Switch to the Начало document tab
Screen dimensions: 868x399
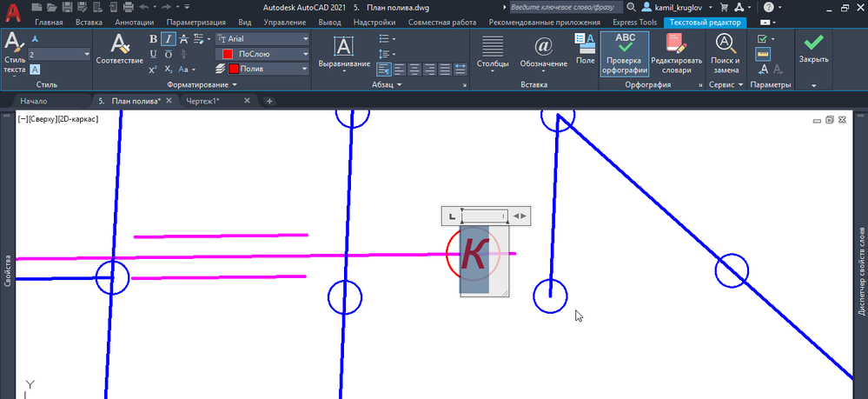34,101
